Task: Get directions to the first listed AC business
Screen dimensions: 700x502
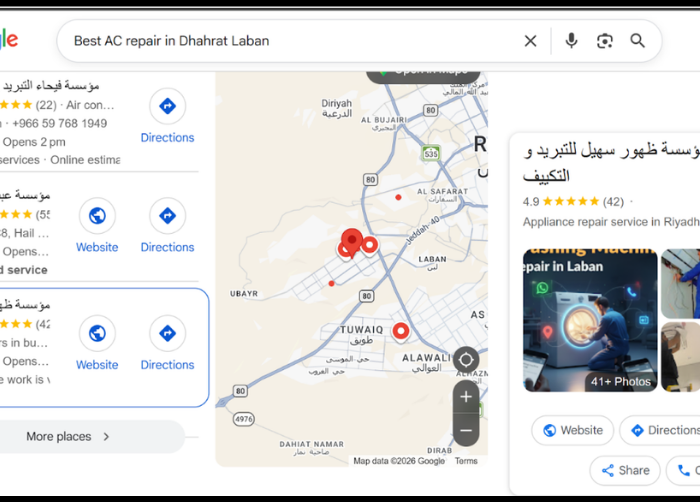Action: tap(167, 116)
